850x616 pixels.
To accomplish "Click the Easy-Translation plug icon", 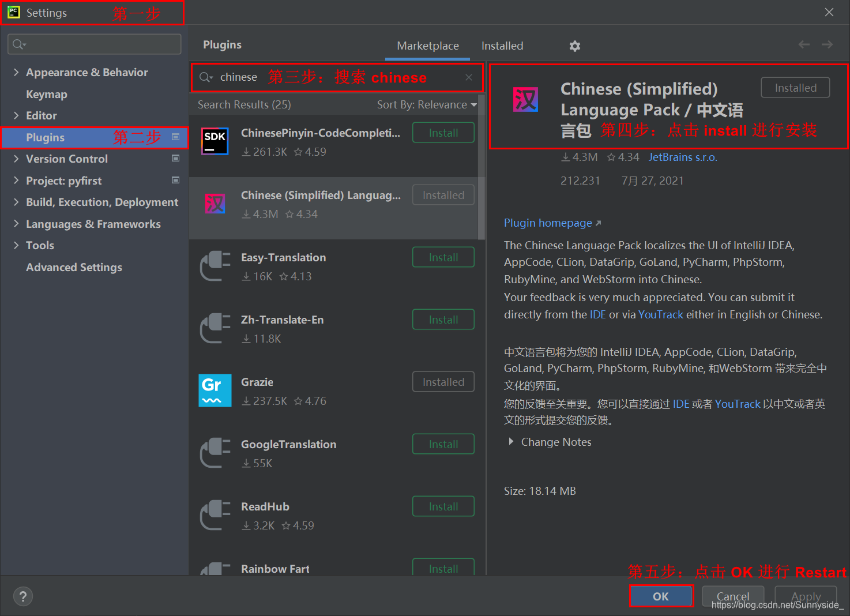I will [215, 266].
